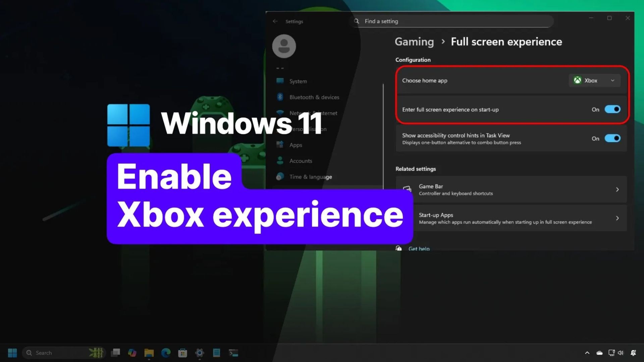Launch Windows Terminal from the taskbar
The width and height of the screenshot is (644, 362).
coord(233,353)
